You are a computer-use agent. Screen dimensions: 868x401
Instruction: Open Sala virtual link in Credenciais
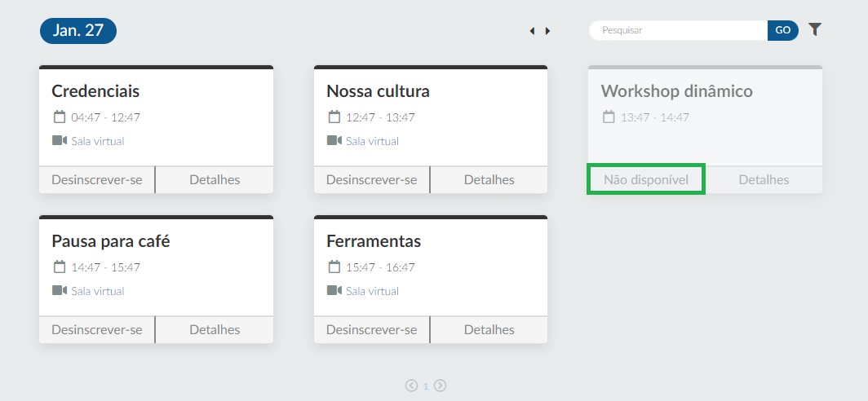click(x=98, y=141)
